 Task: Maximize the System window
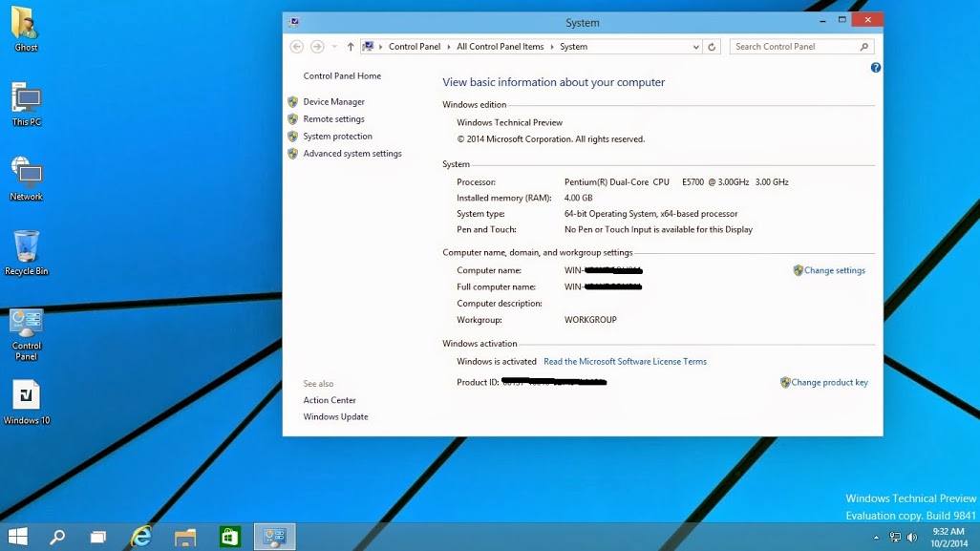842,21
